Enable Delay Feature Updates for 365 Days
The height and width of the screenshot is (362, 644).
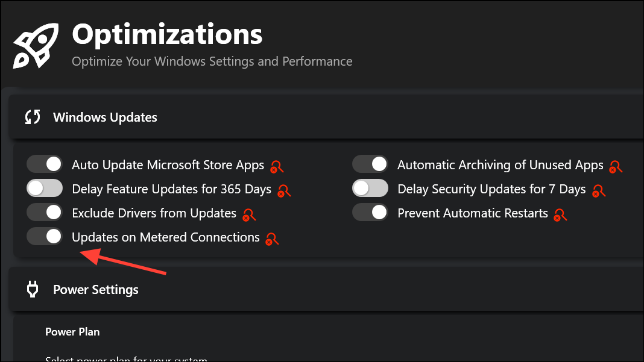point(45,189)
